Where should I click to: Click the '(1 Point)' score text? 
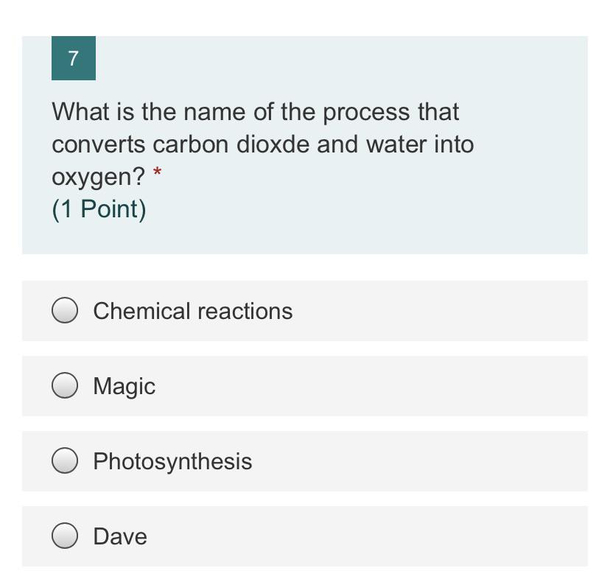[99, 210]
